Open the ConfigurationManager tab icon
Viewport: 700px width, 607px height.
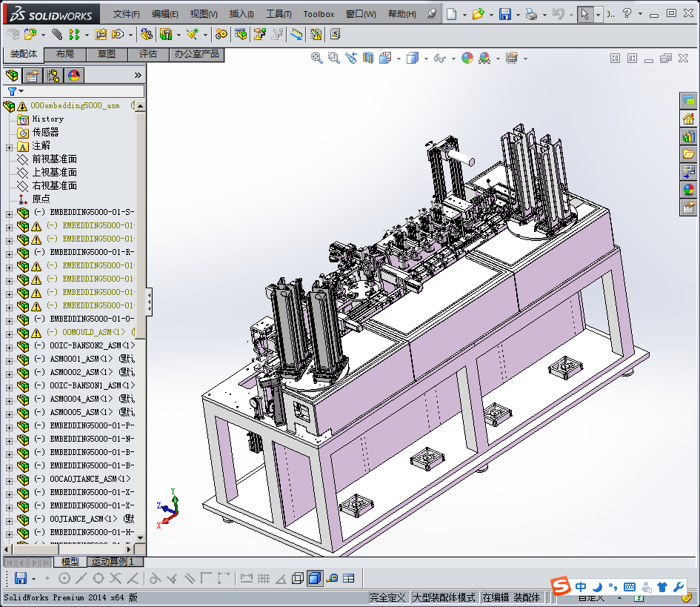click(x=53, y=75)
